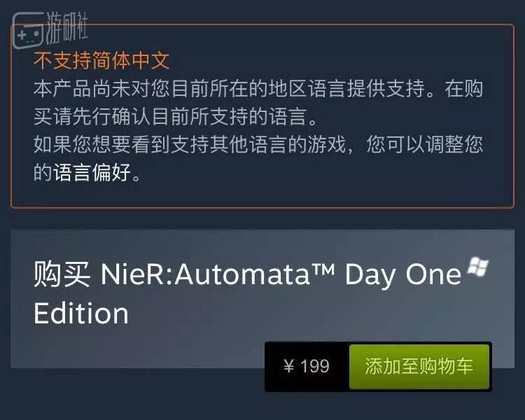The height and width of the screenshot is (420, 525).
Task: Click the number 199 in price box
Action: tap(314, 366)
